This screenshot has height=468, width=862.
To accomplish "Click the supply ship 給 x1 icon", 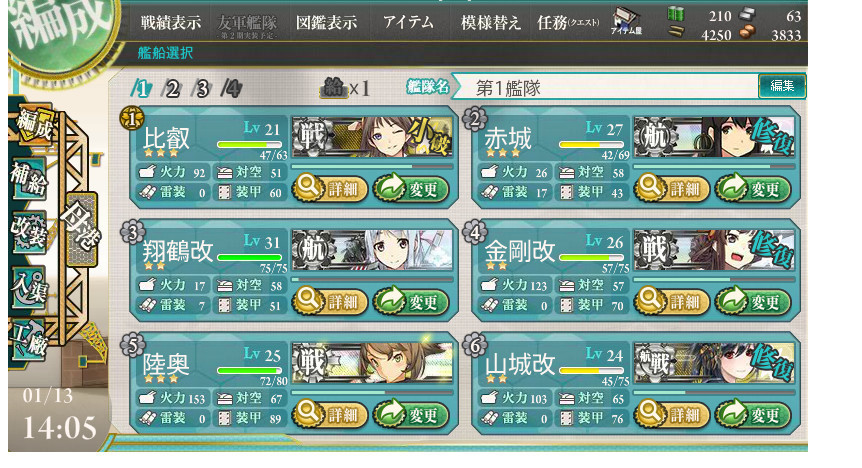I will pos(346,87).
